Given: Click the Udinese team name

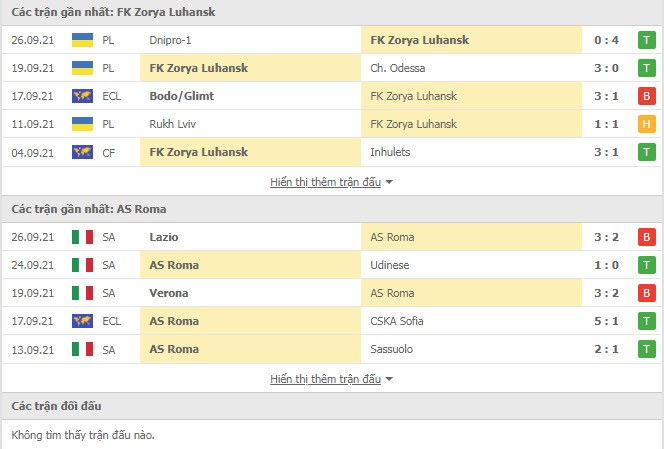Looking at the screenshot, I should (x=390, y=265).
